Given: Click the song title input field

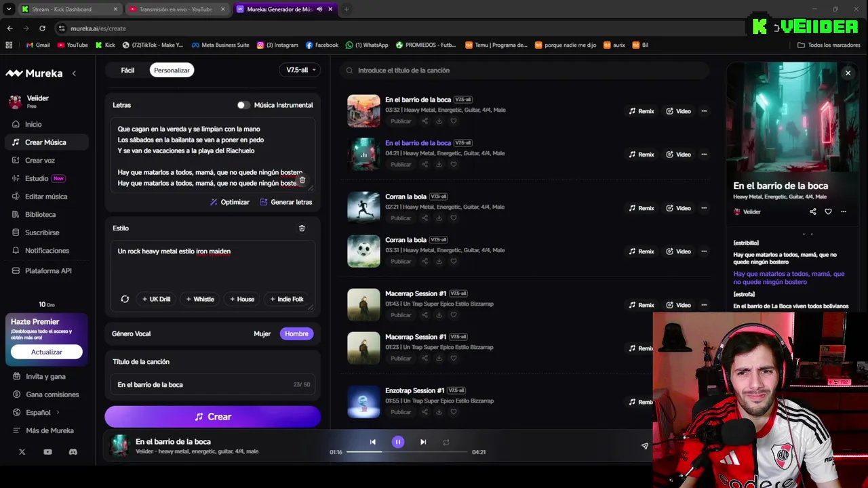Looking at the screenshot, I should (214, 384).
